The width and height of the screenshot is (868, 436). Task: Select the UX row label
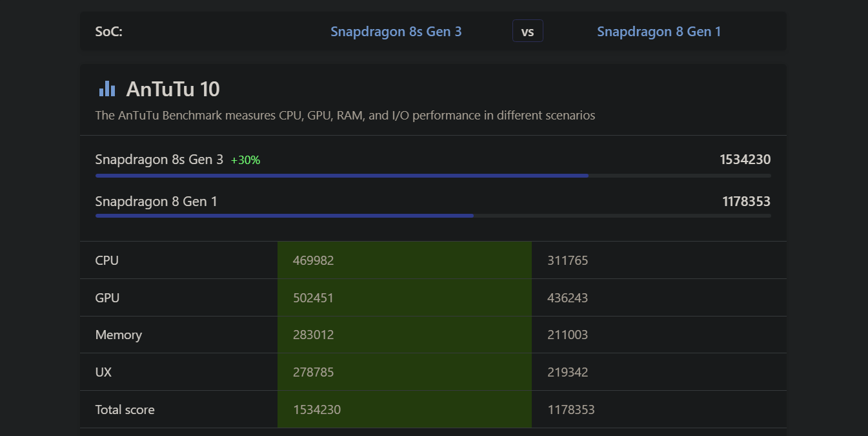click(103, 372)
